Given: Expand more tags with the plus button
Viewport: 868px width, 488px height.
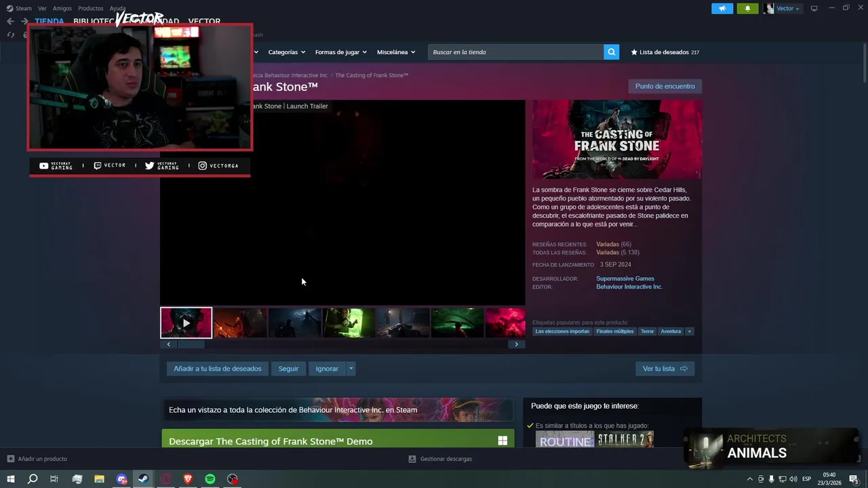Looking at the screenshot, I should click(689, 331).
